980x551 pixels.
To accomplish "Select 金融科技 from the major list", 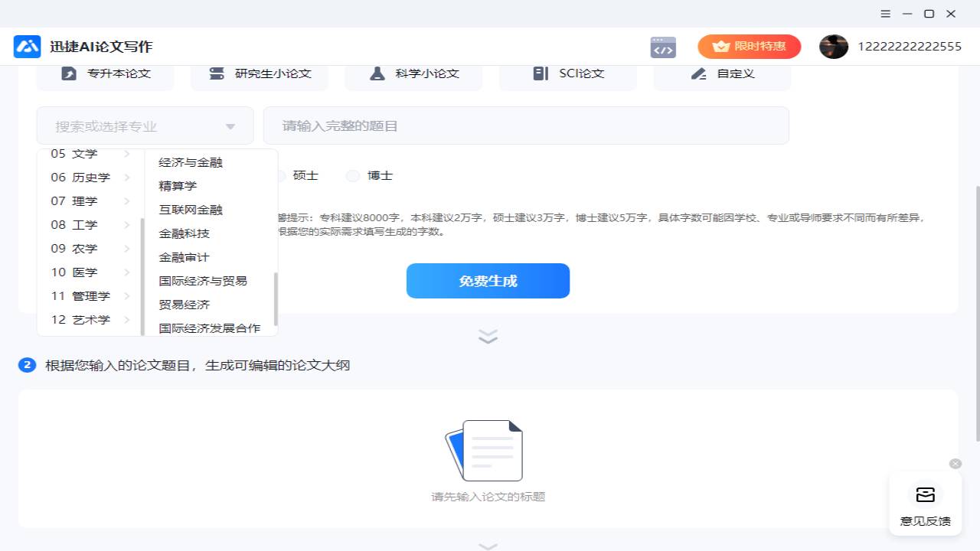I will [x=183, y=233].
